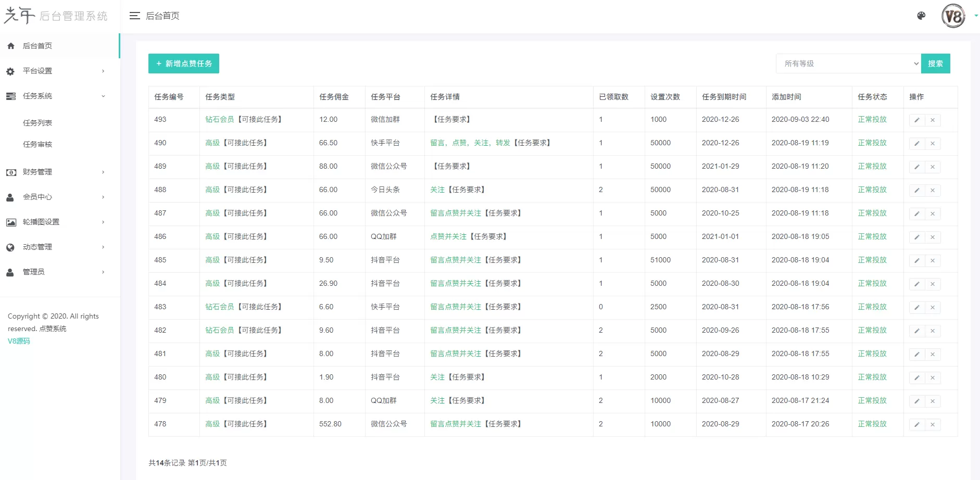Open 任务列表 submenu item
Screen dimensions: 980x480
[37, 123]
